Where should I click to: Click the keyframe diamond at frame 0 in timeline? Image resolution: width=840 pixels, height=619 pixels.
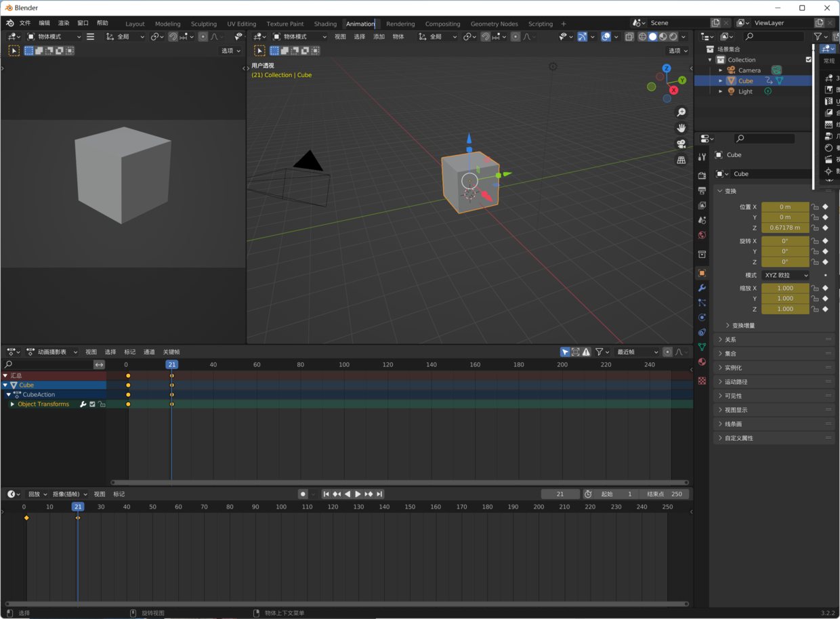coord(26,518)
